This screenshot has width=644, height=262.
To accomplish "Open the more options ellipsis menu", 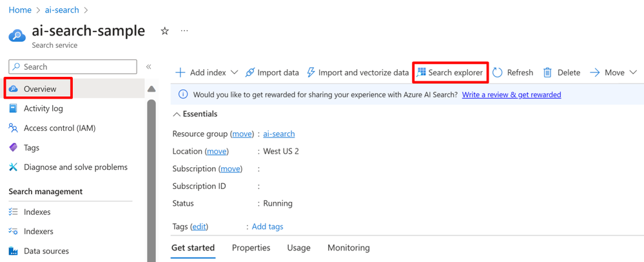I will (x=184, y=31).
